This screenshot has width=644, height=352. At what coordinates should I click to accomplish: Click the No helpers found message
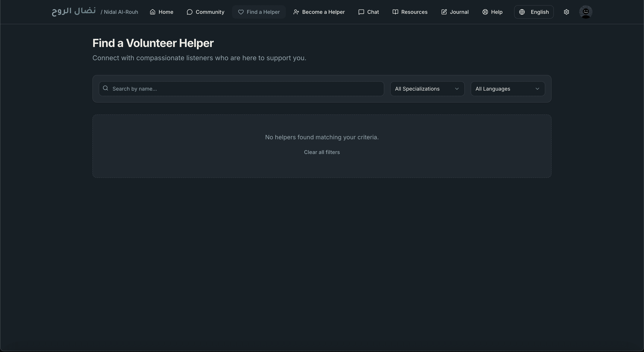click(322, 137)
